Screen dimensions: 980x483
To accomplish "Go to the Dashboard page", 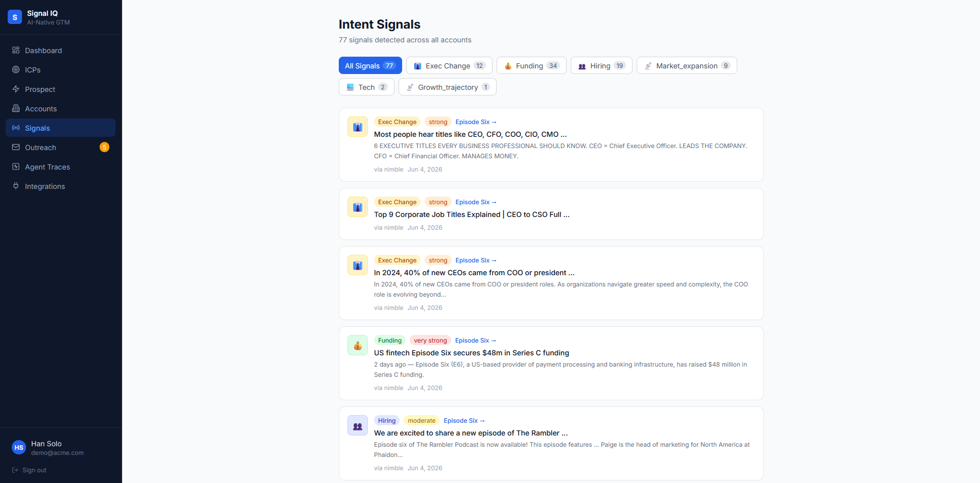I will coord(60,50).
